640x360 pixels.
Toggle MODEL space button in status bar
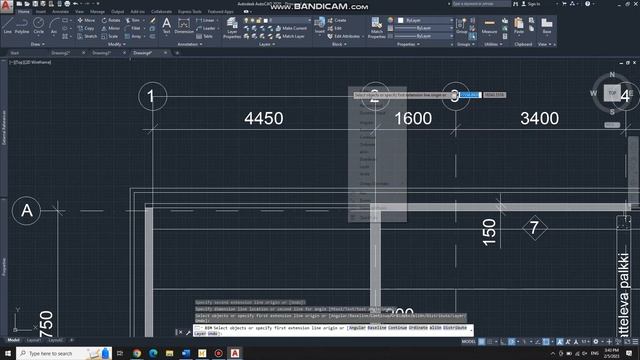[x=469, y=342]
